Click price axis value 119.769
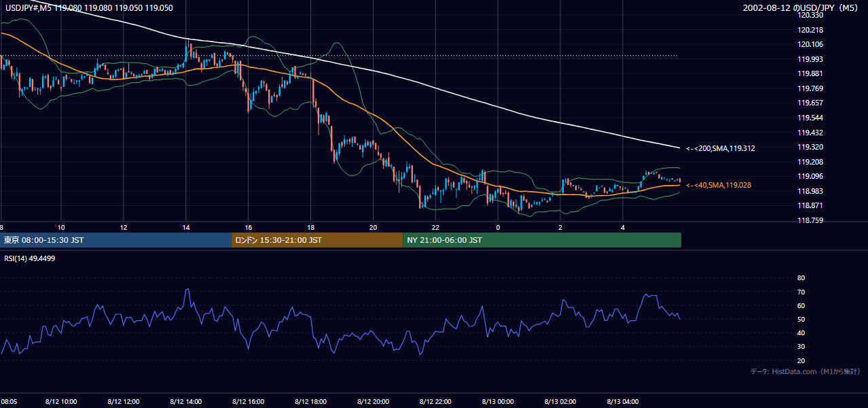 pos(810,88)
